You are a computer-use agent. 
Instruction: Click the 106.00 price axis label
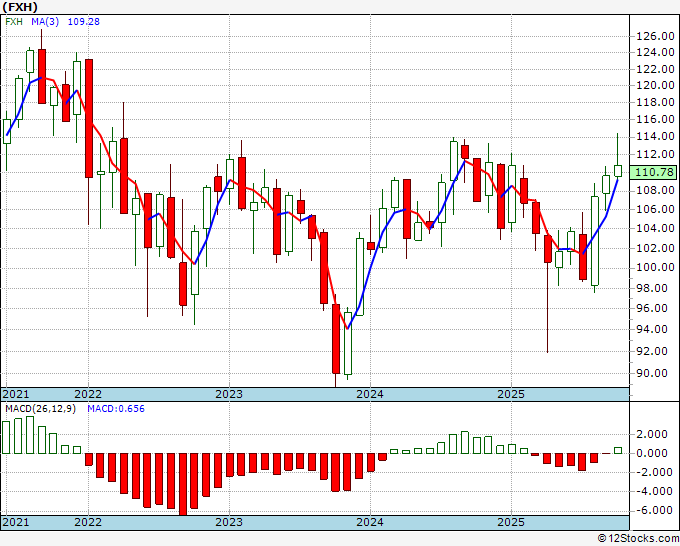pyautogui.click(x=655, y=209)
